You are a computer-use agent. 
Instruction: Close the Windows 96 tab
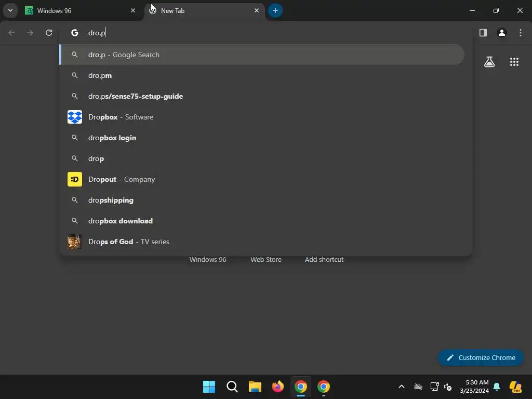click(133, 10)
